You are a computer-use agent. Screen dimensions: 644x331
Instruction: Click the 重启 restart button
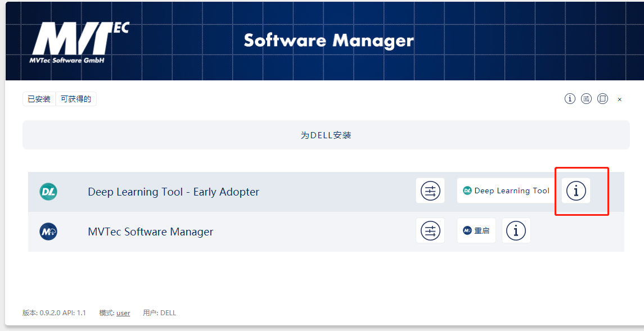(x=476, y=230)
